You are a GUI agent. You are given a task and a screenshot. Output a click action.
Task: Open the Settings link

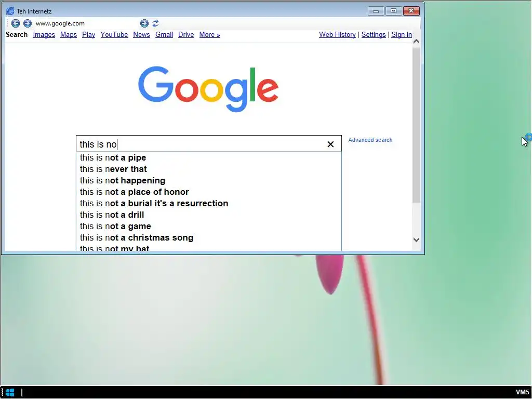click(374, 35)
